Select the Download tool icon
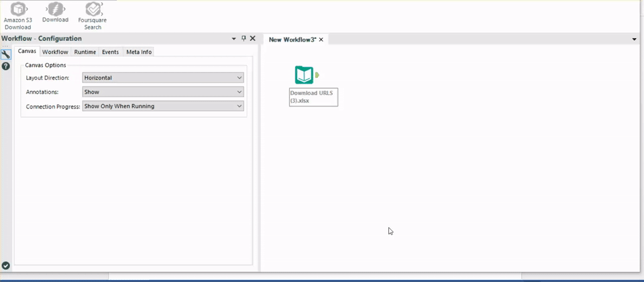 56,9
